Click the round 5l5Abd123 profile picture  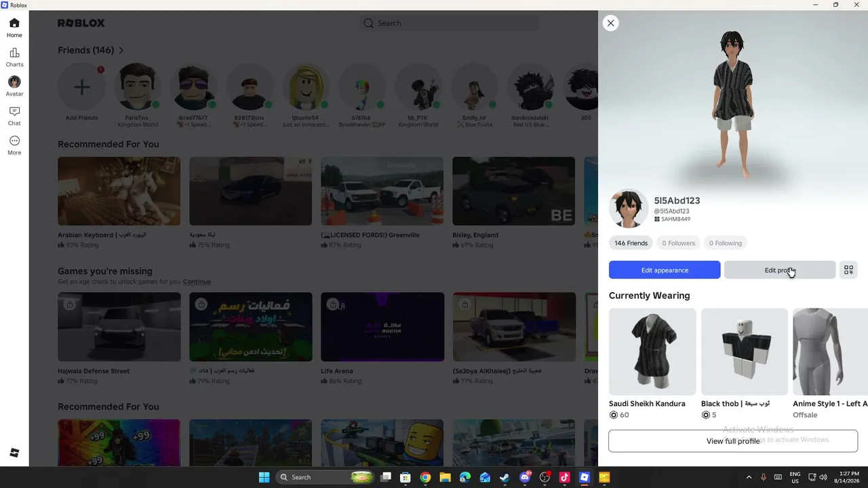pos(629,209)
